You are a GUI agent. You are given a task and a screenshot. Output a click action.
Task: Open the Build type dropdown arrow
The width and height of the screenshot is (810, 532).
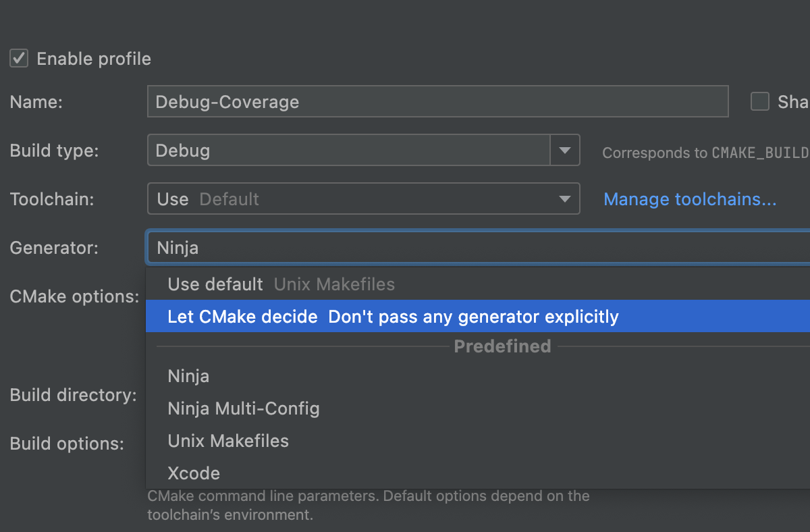[565, 150]
